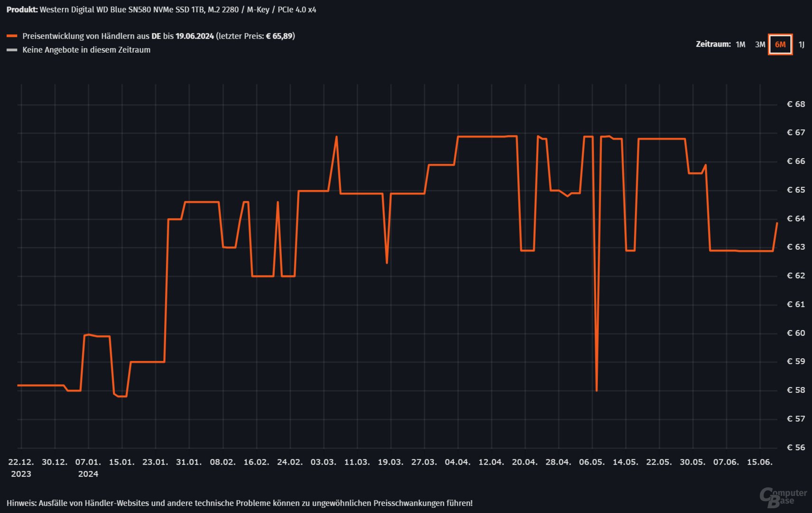Switch to the 3M time range

pos(760,45)
